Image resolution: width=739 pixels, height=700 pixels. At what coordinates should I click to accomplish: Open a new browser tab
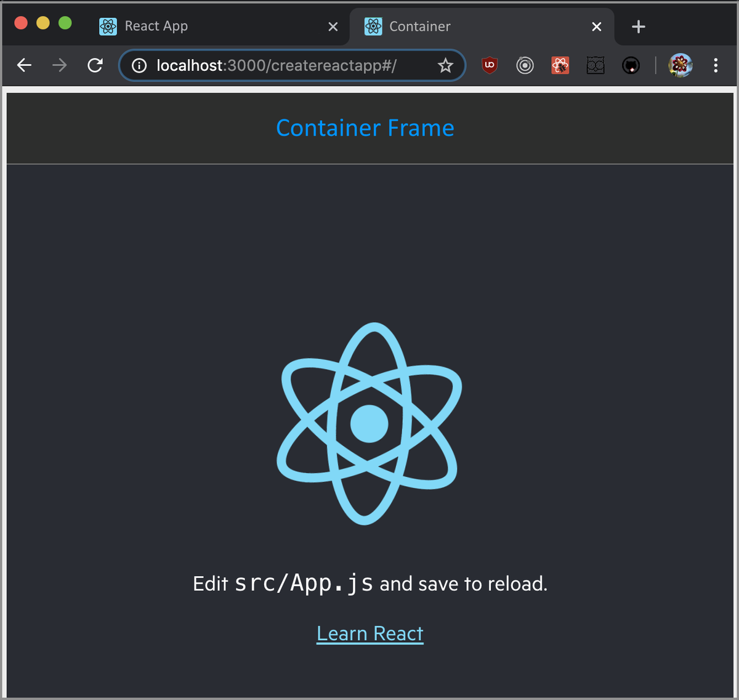[639, 26]
